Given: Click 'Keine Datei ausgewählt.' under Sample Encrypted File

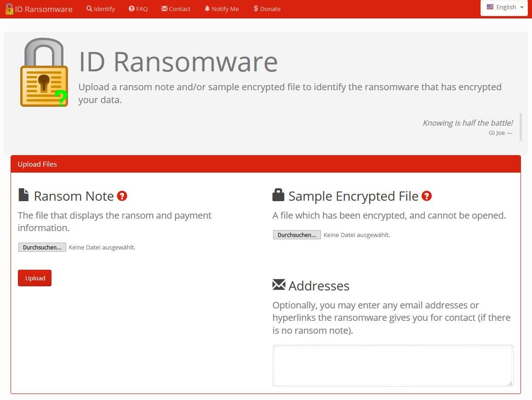Looking at the screenshot, I should click(357, 235).
